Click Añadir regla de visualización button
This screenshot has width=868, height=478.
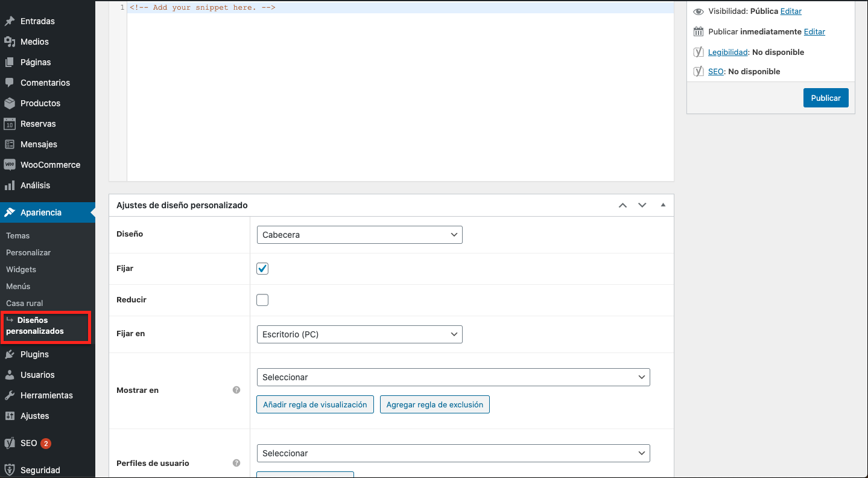[x=315, y=404]
